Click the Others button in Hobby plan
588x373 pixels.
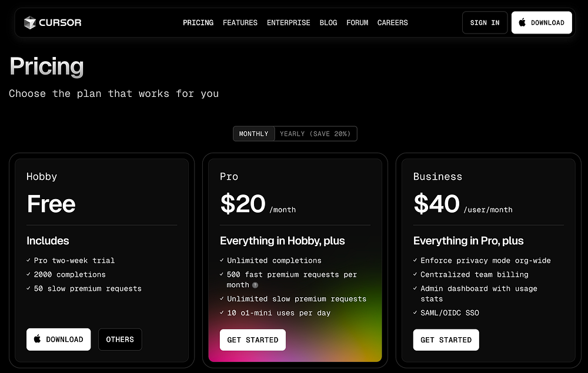[120, 340]
